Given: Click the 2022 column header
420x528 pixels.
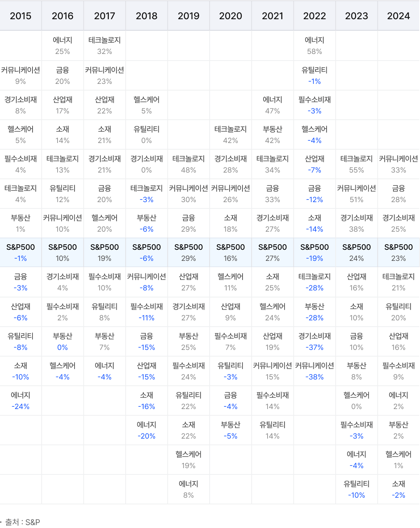Looking at the screenshot, I should point(314,16).
